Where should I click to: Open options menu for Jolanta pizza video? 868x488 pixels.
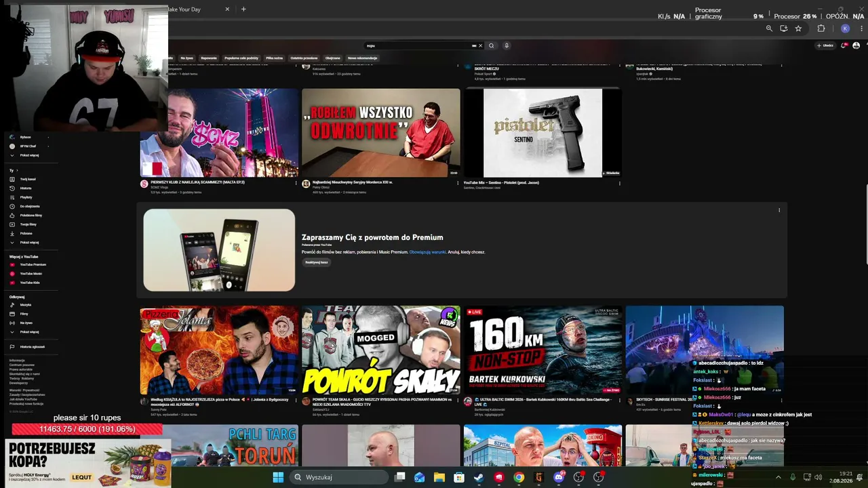(296, 400)
